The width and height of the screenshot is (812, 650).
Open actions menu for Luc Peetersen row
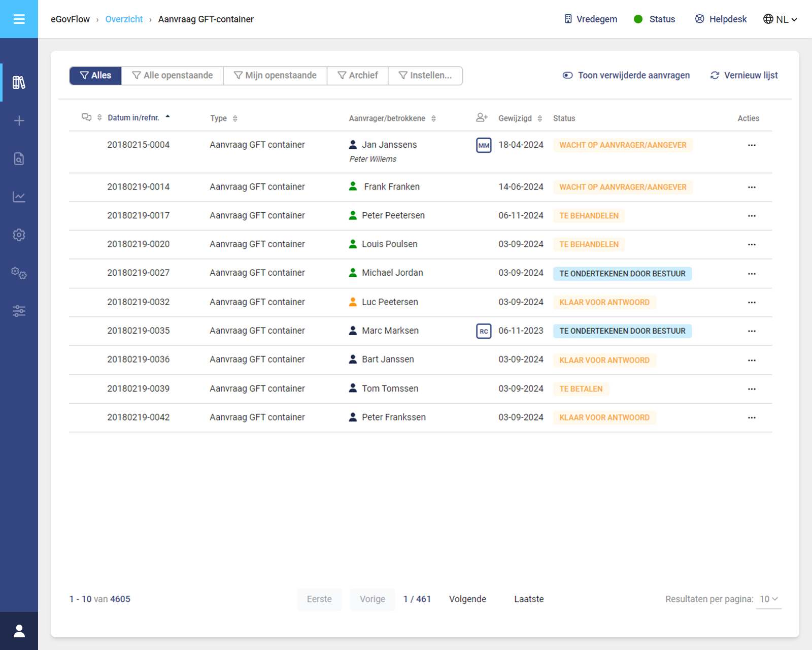(752, 303)
